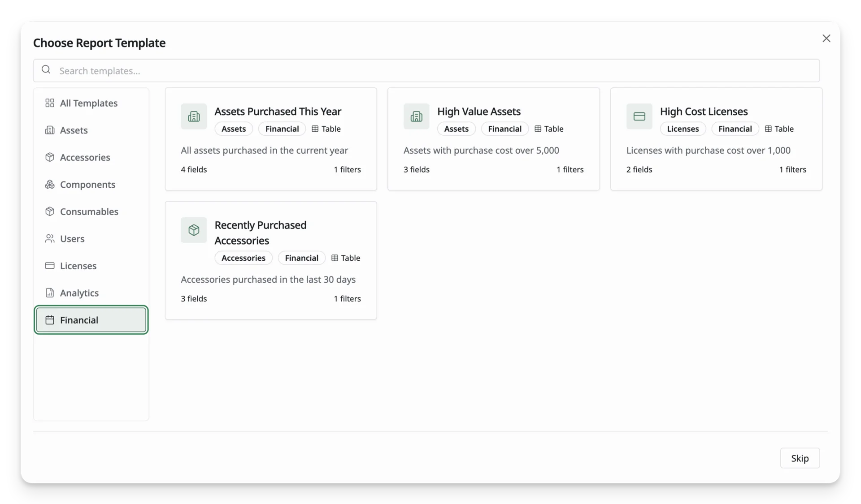Click the High Cost Licenses card icon
The image size is (861, 504).
pyautogui.click(x=639, y=116)
